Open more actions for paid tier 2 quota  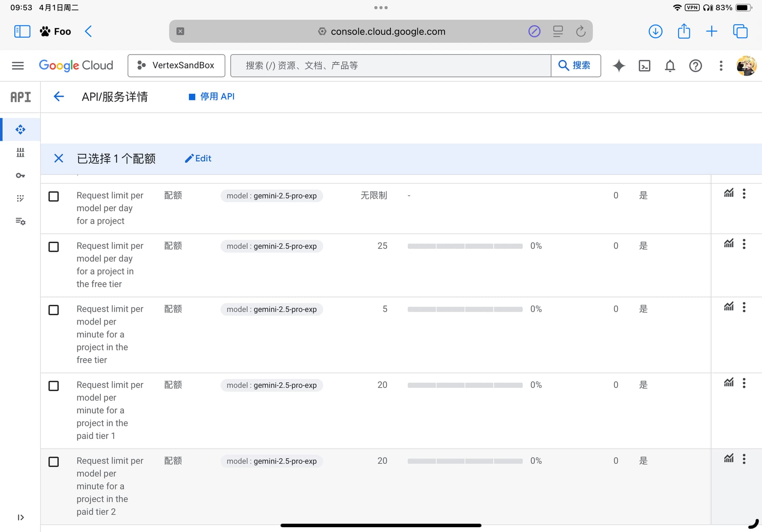click(x=744, y=459)
